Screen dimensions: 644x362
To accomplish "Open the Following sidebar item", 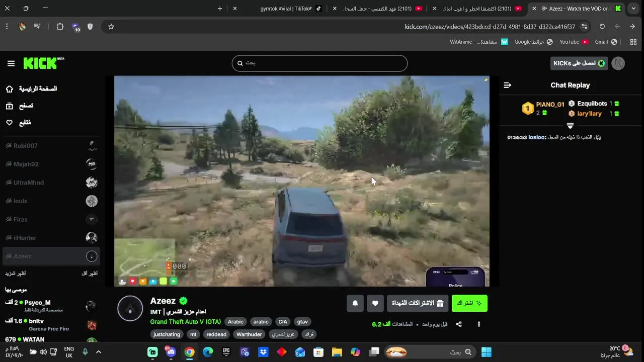I will pos(19,123).
